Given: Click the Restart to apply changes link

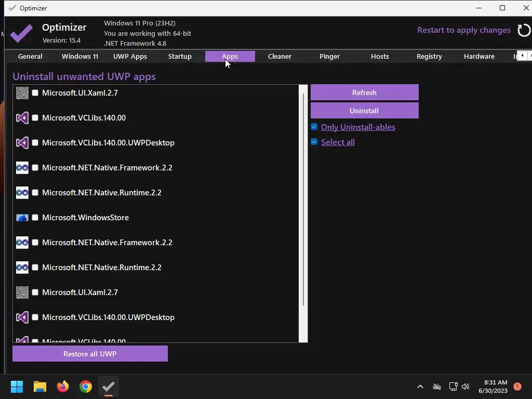Looking at the screenshot, I should point(464,30).
